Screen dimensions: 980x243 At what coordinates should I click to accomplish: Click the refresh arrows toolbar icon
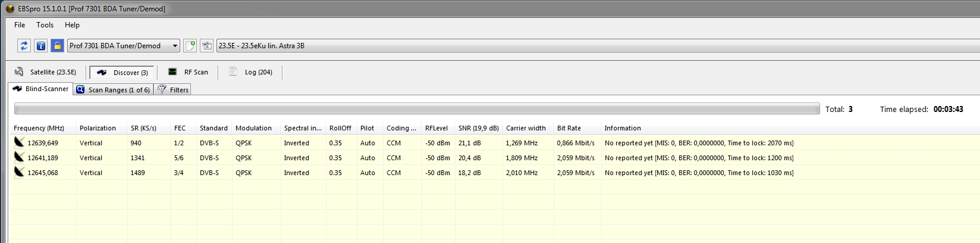tap(24, 46)
